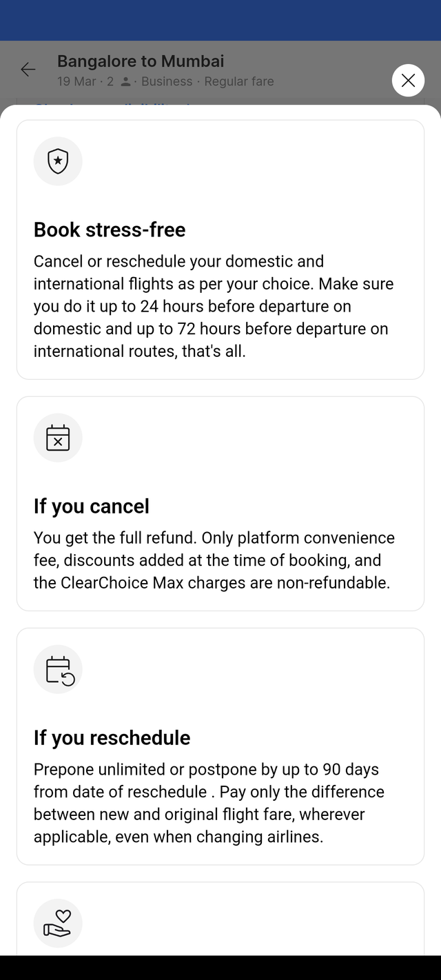Viewport: 441px width, 980px height.
Task: Close the ClearChoice info sheet
Action: pyautogui.click(x=408, y=81)
